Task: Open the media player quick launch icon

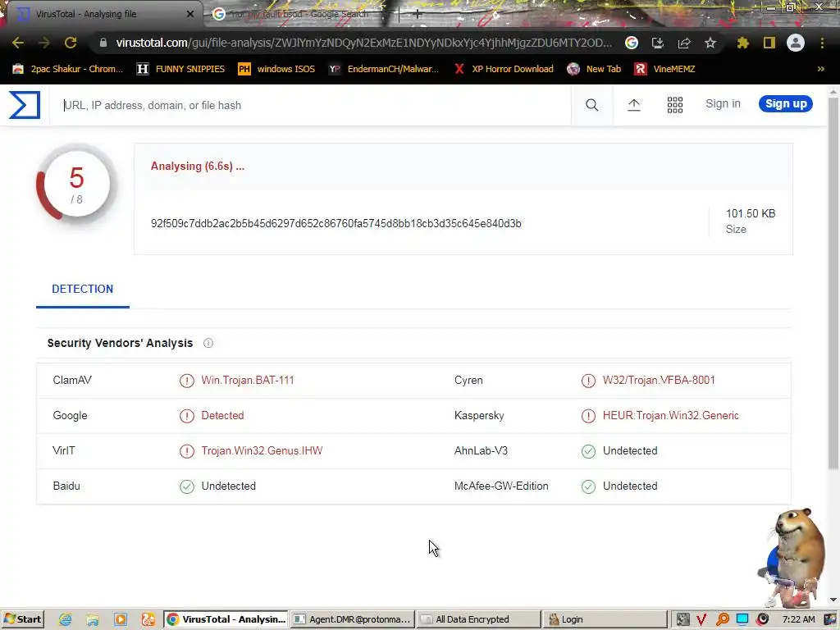Action: [x=121, y=619]
